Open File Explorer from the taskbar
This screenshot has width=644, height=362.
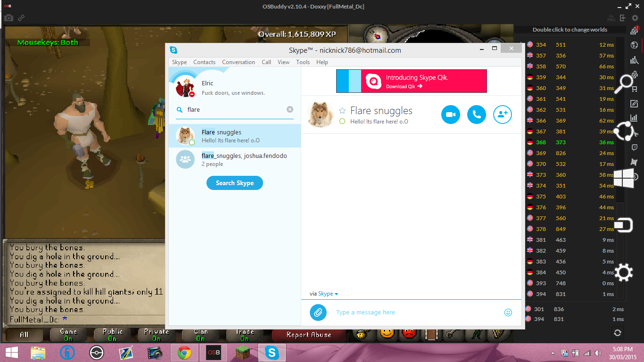click(38, 353)
